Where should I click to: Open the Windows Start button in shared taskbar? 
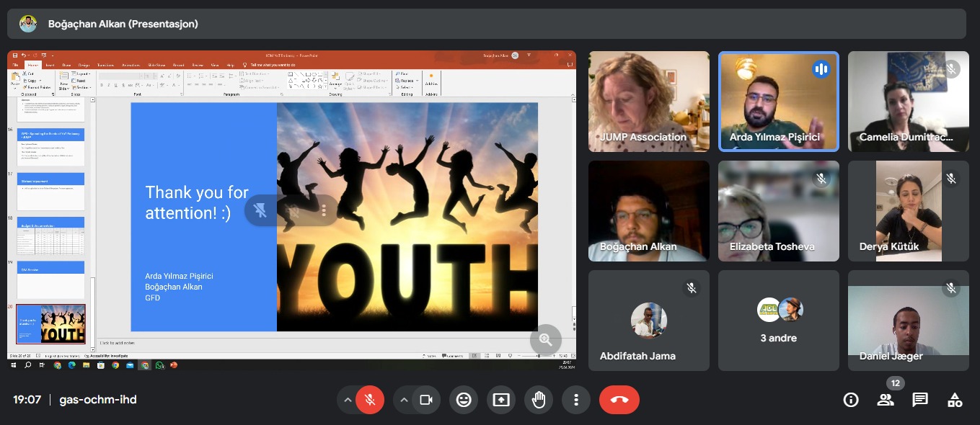[13, 365]
